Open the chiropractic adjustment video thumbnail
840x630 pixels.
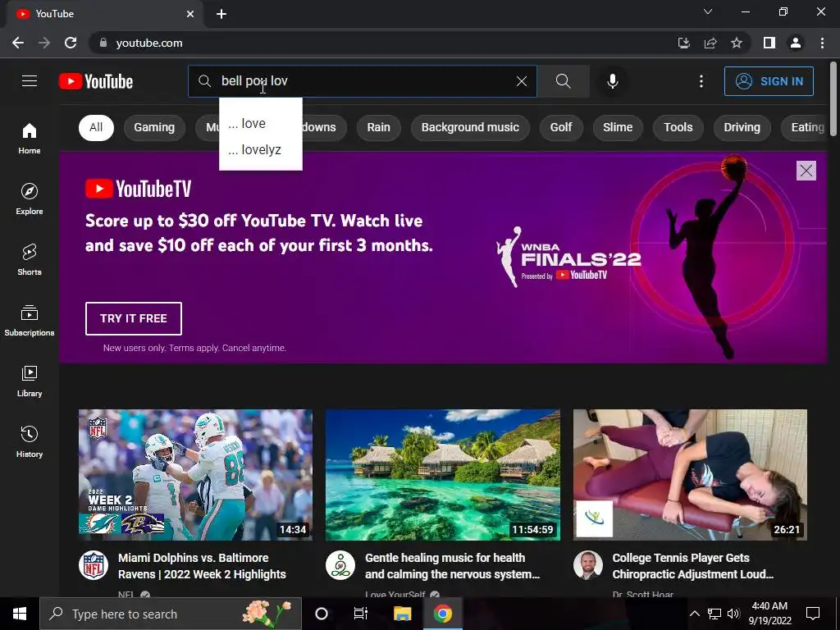tap(690, 475)
